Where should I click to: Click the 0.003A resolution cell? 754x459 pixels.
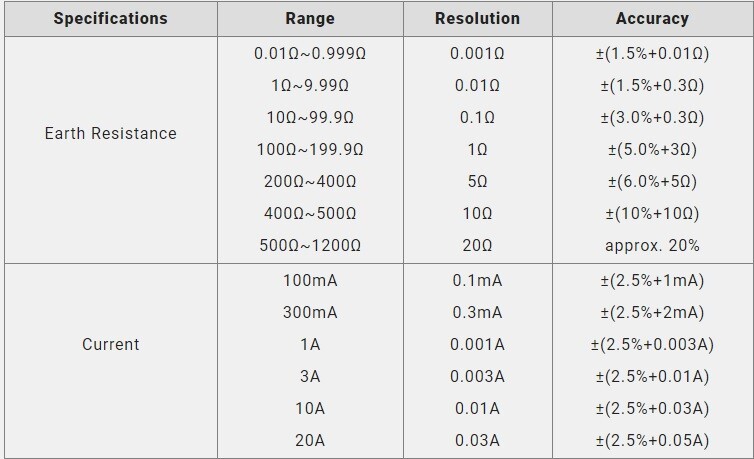477,376
